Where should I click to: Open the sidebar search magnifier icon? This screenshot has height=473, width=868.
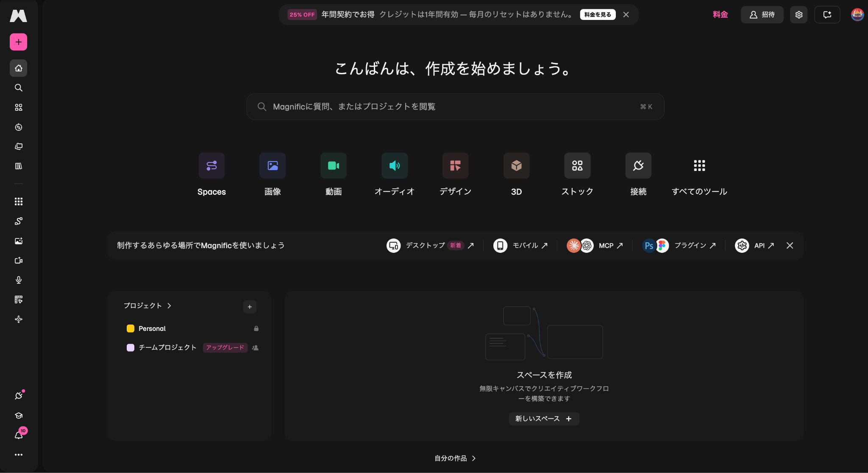pos(18,88)
